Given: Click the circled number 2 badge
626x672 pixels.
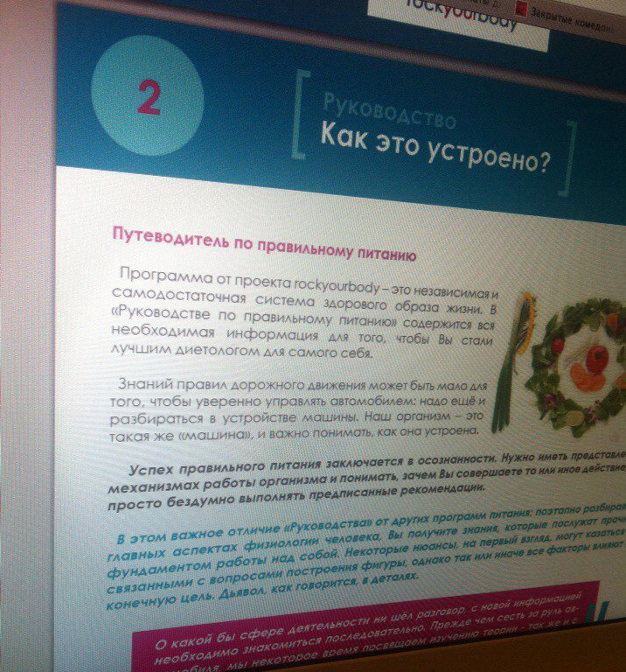Looking at the screenshot, I should (147, 95).
